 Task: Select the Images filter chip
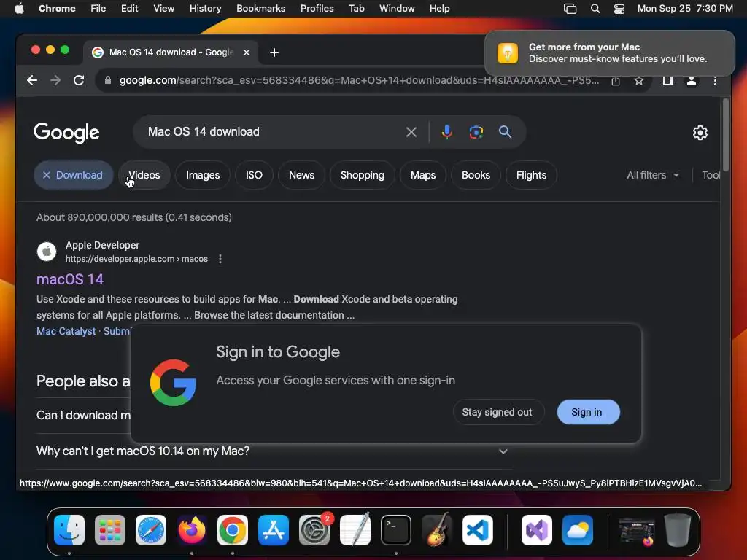tap(203, 175)
